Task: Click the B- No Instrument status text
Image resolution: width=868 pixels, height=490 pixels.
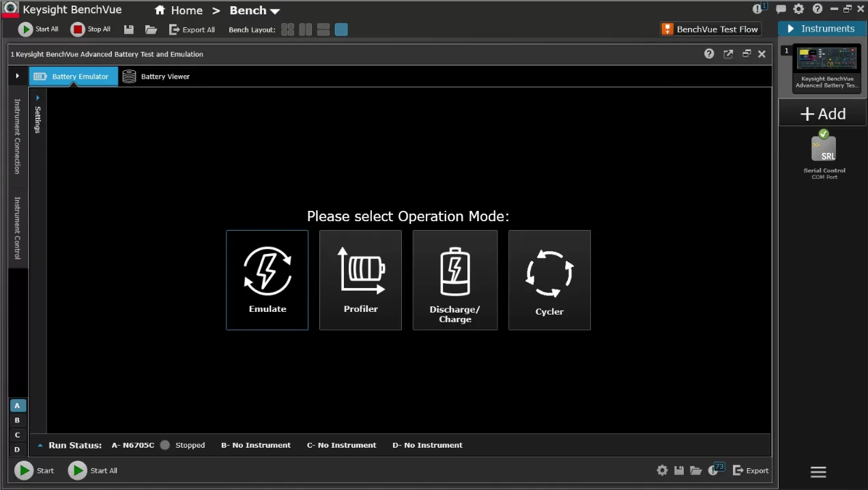Action: 256,445
